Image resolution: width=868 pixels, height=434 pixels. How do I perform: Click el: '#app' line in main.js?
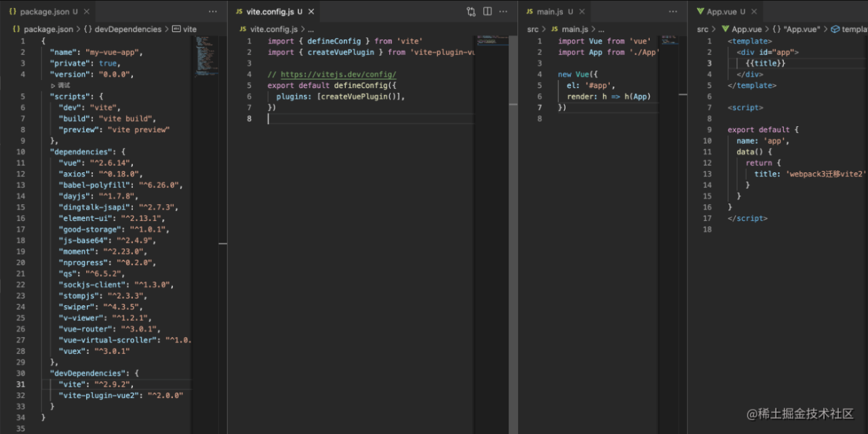[590, 85]
